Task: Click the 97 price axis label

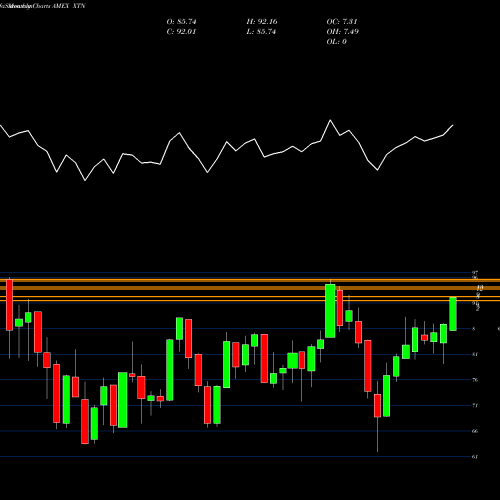Action: (475, 272)
